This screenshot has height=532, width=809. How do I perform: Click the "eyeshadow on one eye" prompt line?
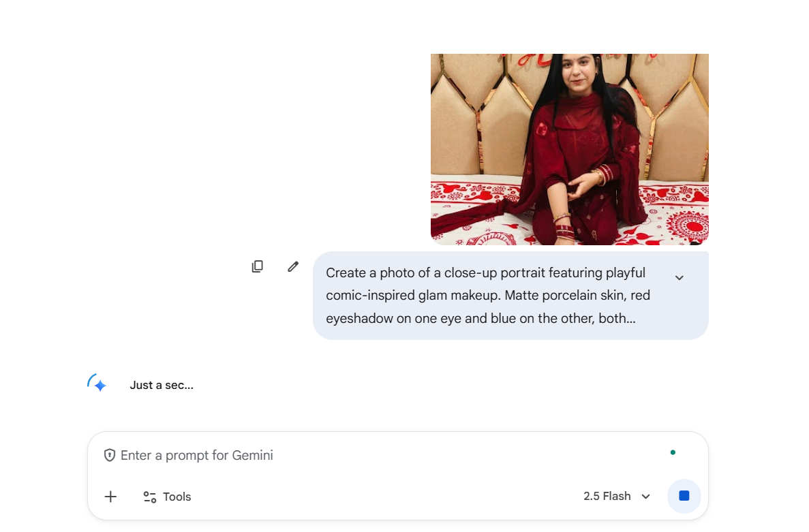(480, 318)
